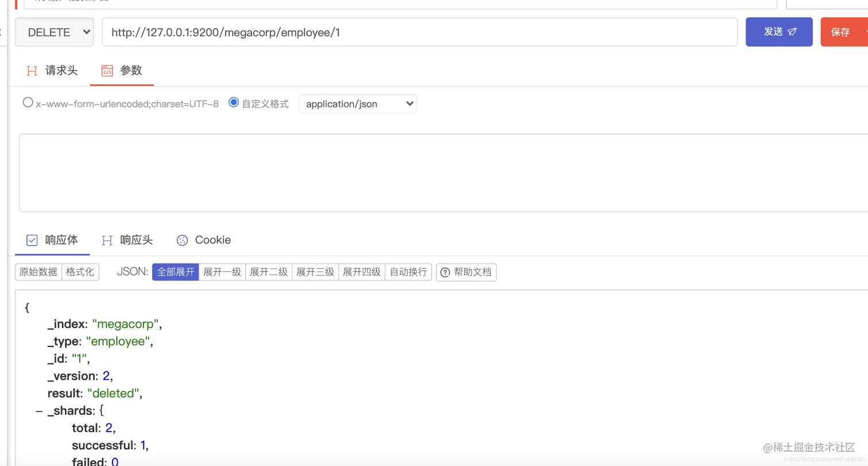Image resolution: width=868 pixels, height=466 pixels.
Task: Select the 自定义格式 radio option
Action: (x=234, y=103)
